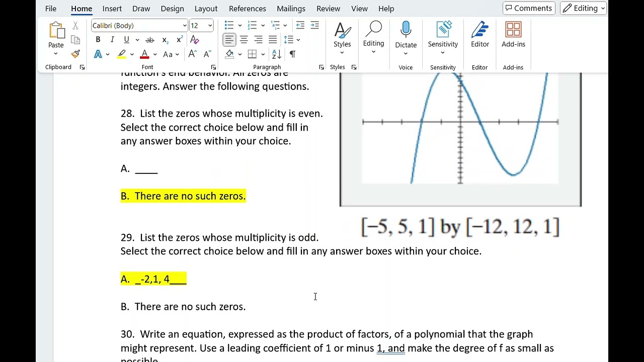Click on the polynomial graph image

point(460,139)
